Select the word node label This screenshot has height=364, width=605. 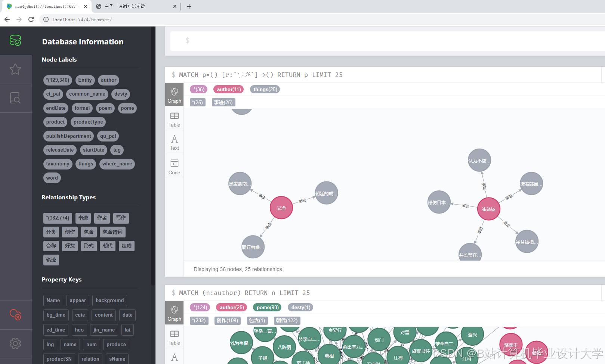(x=52, y=178)
